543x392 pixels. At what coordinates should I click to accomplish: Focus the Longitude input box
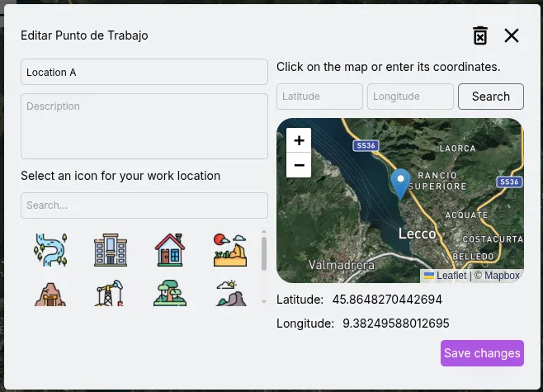pos(410,97)
